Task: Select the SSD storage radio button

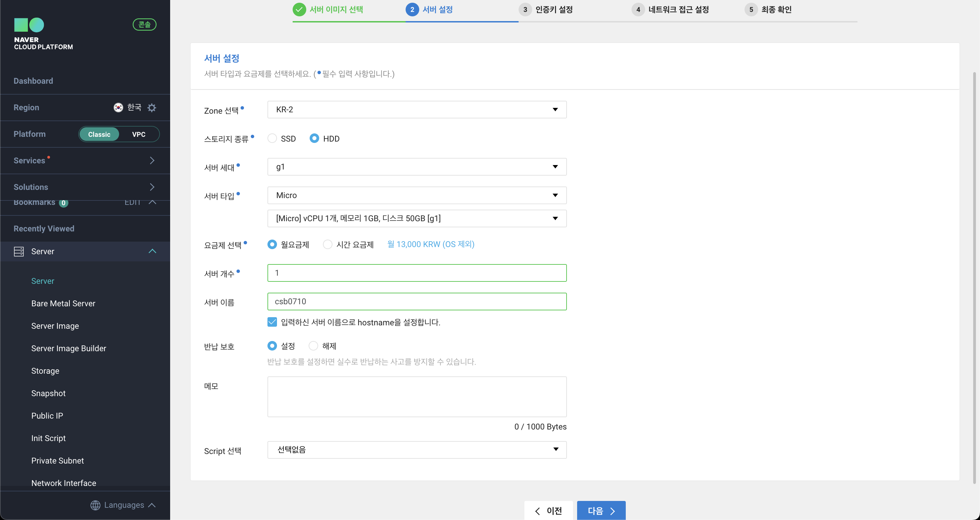Action: [272, 139]
